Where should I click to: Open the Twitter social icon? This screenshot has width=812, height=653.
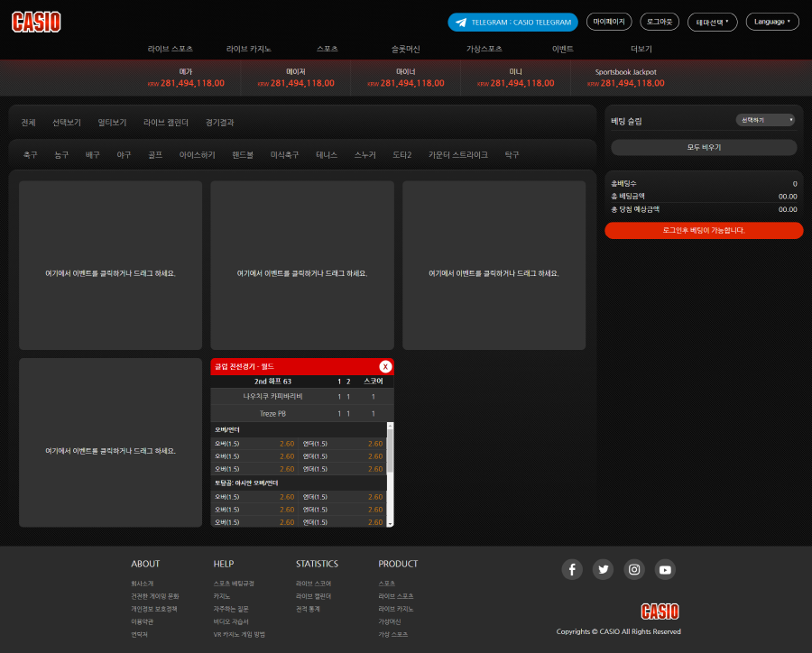click(604, 569)
